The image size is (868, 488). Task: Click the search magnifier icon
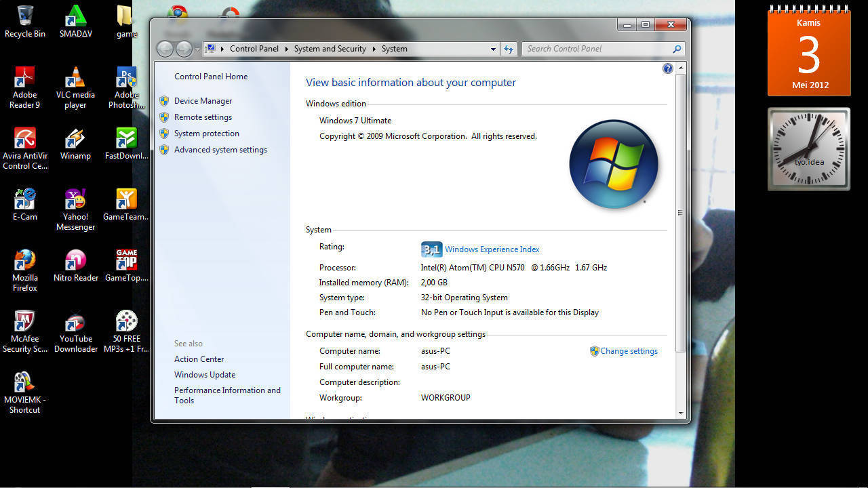(677, 49)
